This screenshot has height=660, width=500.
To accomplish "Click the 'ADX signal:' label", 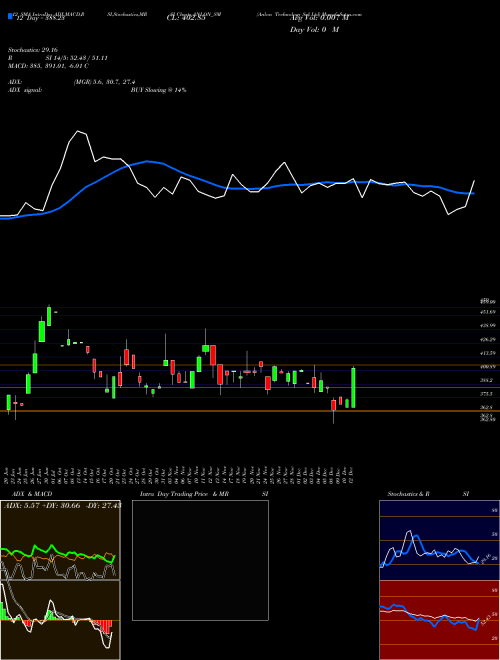I will [x=25, y=90].
